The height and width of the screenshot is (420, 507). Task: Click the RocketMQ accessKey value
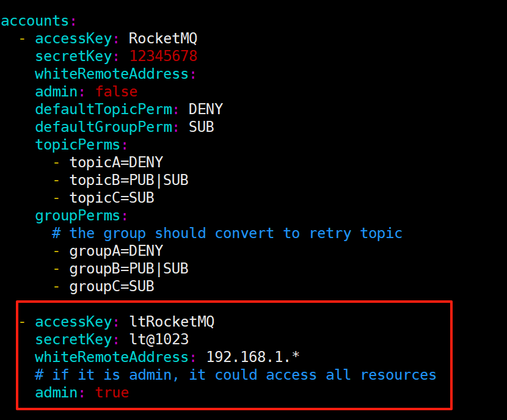(163, 38)
